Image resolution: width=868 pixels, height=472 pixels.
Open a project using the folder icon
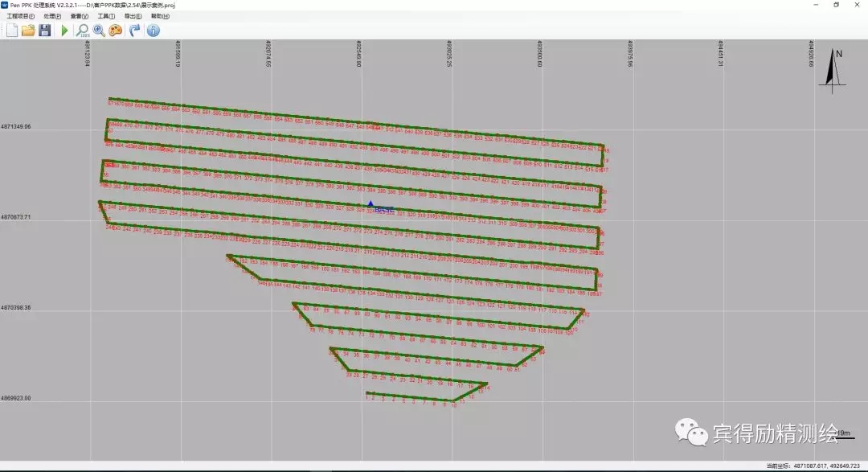coord(28,31)
